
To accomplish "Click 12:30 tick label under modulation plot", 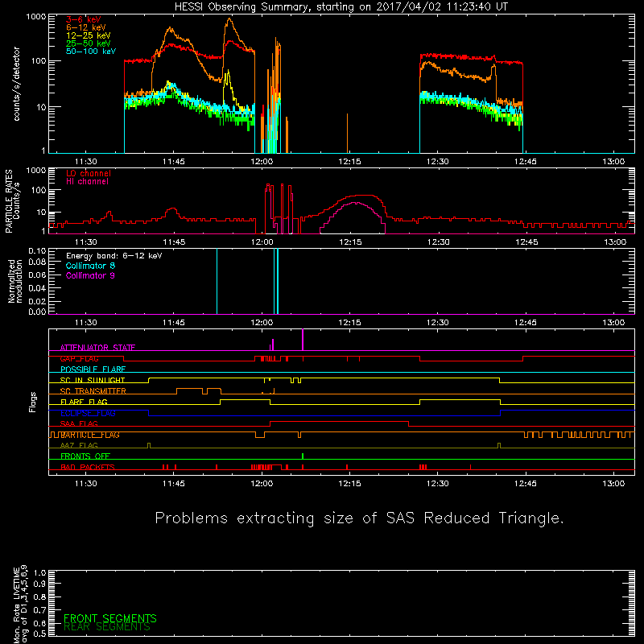I will pos(437,323).
